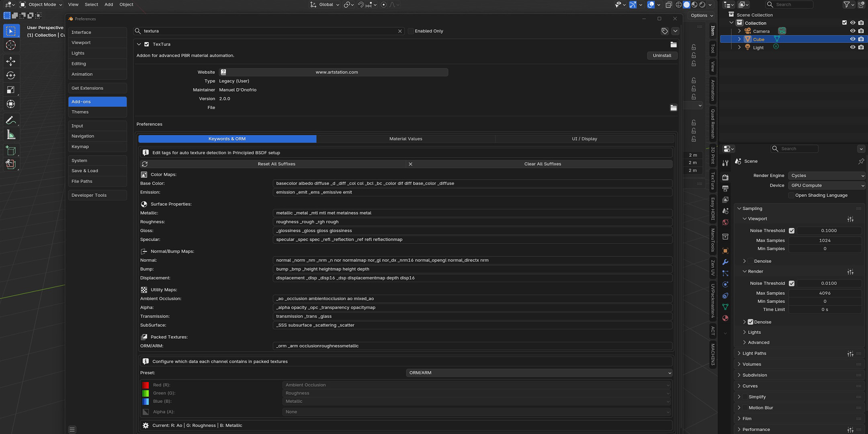The image size is (868, 434).
Task: Click the Red (R) channel swatch
Action: [145, 385]
